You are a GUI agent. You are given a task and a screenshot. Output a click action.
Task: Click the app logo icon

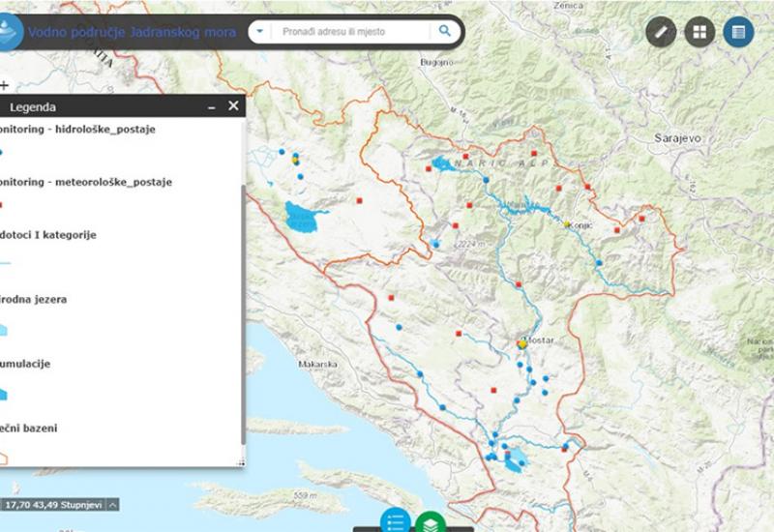(x=9, y=32)
